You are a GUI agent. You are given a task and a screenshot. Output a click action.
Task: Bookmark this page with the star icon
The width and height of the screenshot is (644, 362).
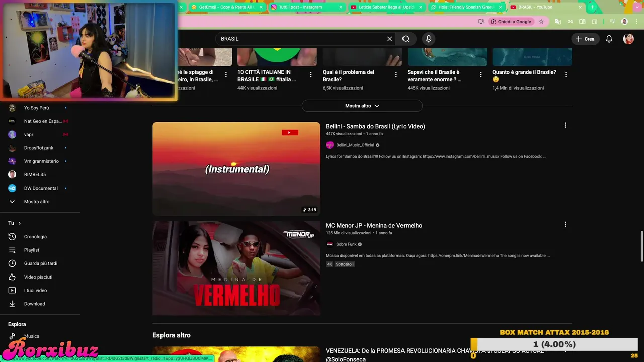541,22
